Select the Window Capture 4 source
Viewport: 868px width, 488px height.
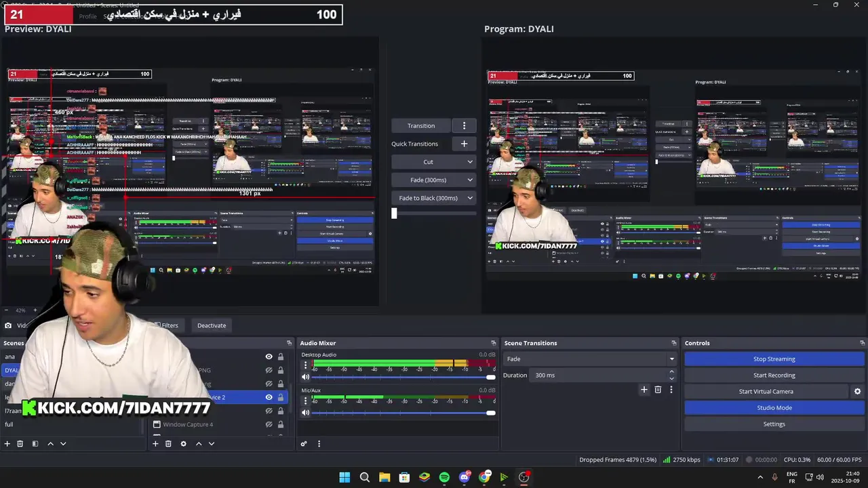188,424
